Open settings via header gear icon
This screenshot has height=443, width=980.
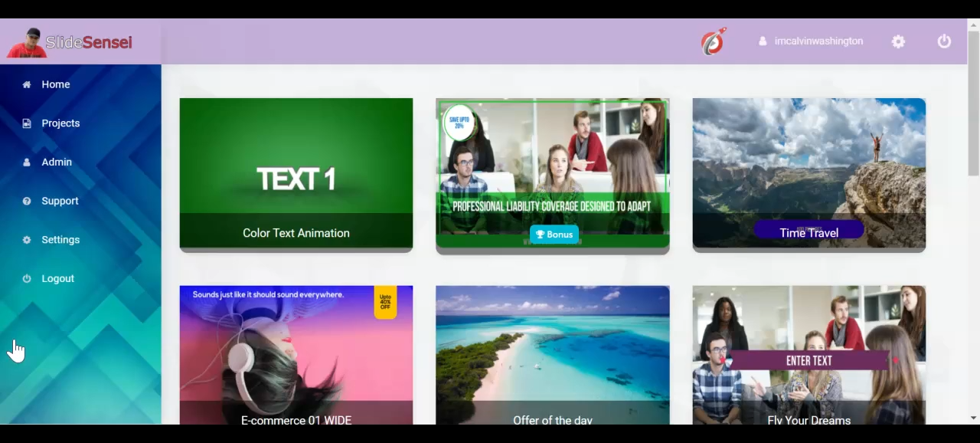[898, 41]
